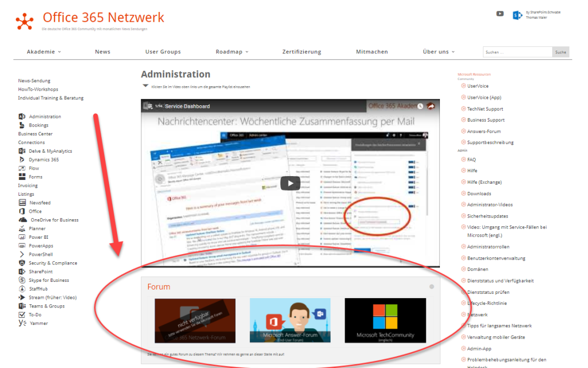
Task: Open the Dynamics 365 icon
Action: (x=22, y=160)
